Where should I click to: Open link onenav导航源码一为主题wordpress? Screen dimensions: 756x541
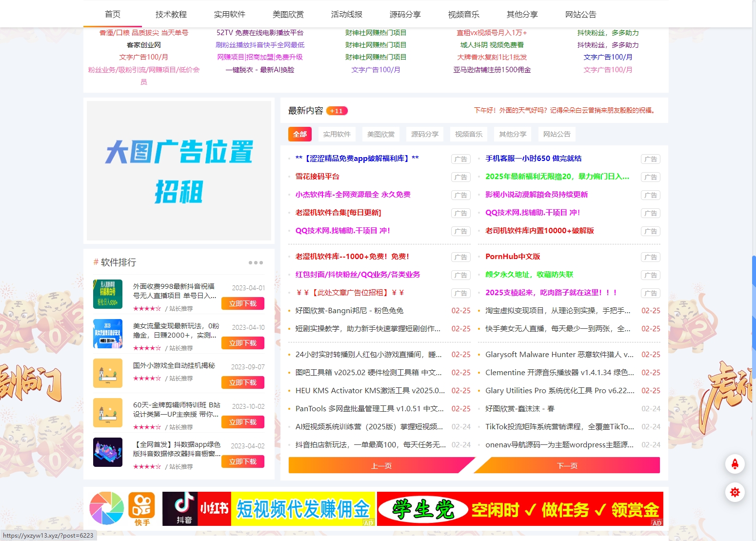pos(559,445)
